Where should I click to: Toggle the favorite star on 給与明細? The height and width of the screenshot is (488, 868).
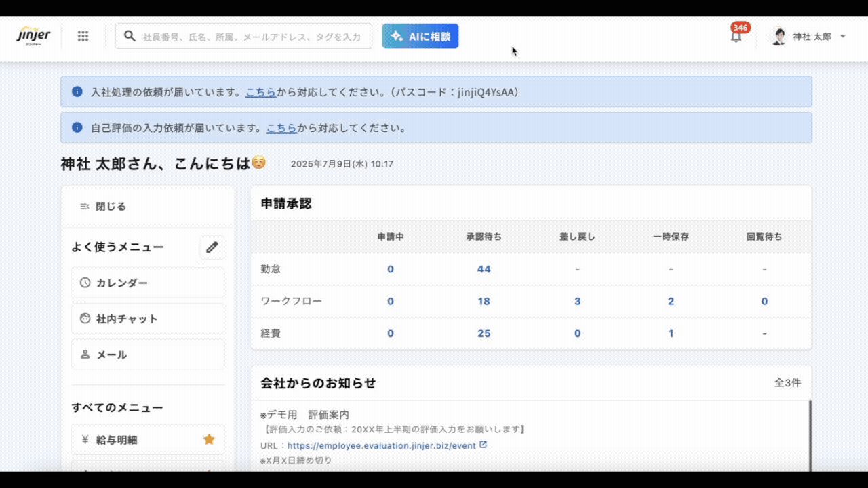[209, 439]
